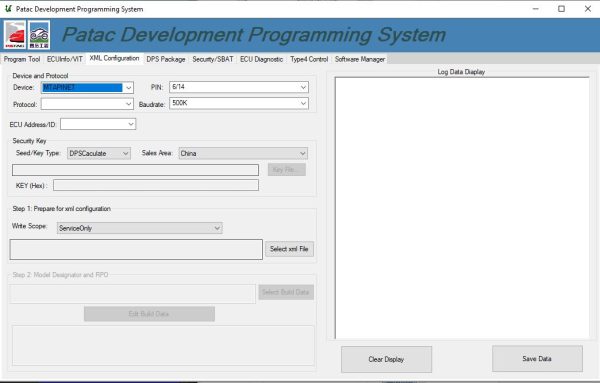Image resolution: width=600 pixels, height=383 pixels.
Task: Expand the Device dropdown
Action: click(129, 88)
